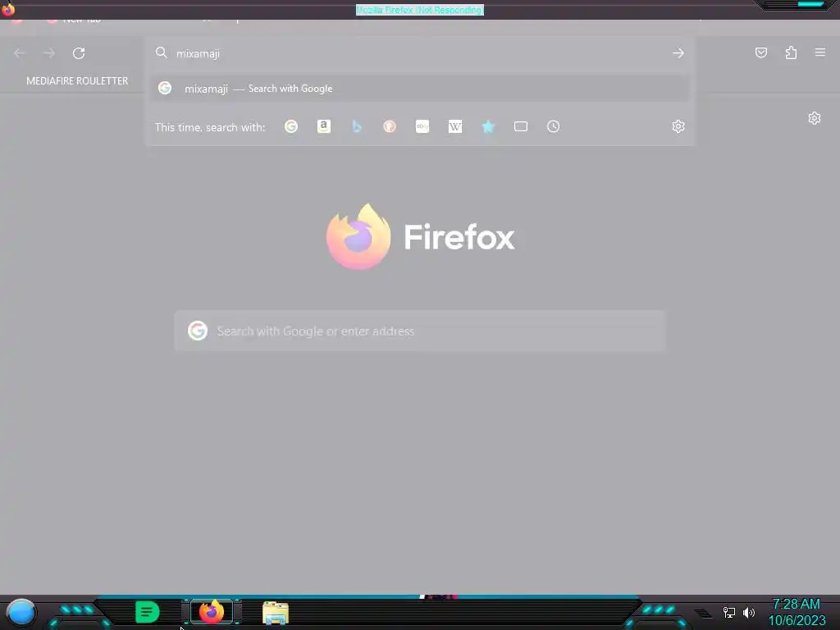The image size is (840, 630).
Task: Search this time with Bing icon
Action: (357, 126)
